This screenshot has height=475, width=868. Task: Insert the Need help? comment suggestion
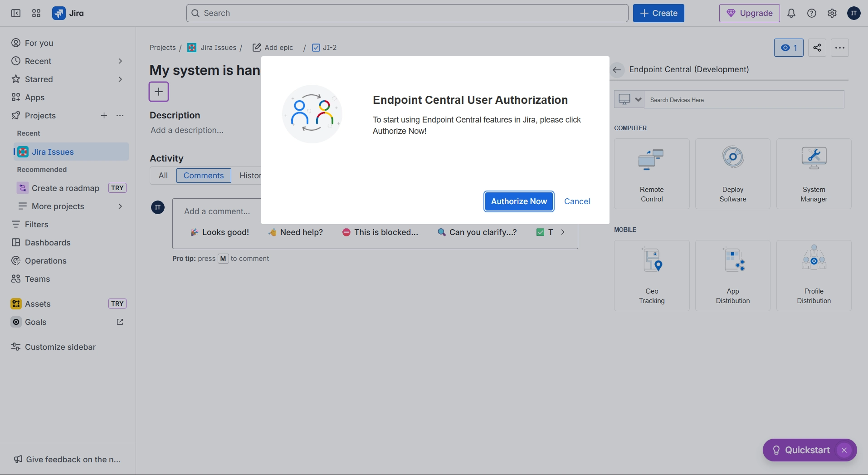pos(296,232)
